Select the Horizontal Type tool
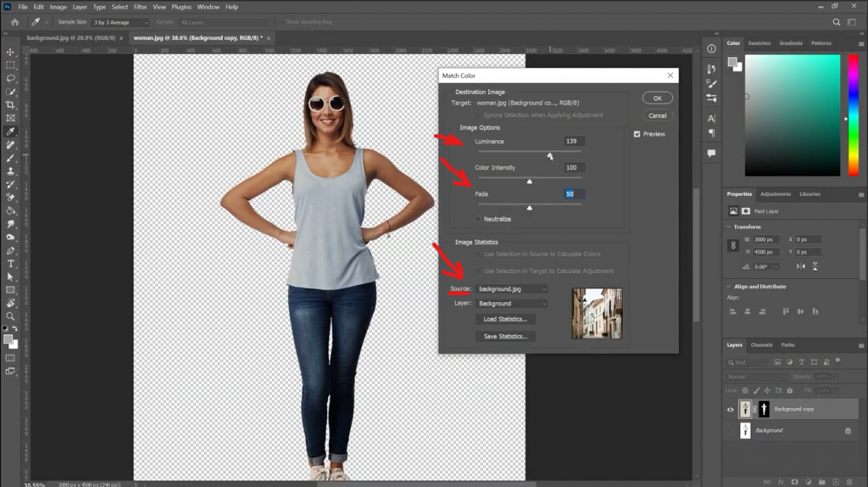This screenshot has width=868, height=487. (10, 264)
